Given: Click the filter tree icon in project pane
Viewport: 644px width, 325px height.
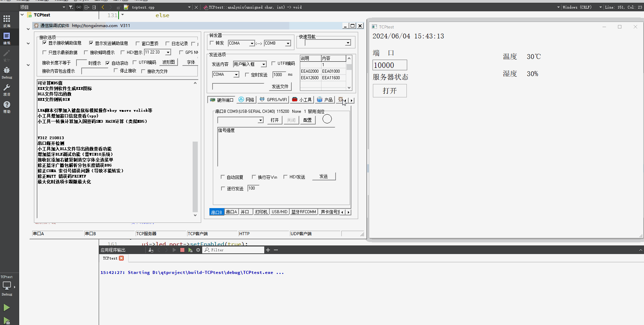Looking at the screenshot, I should coord(71,7).
